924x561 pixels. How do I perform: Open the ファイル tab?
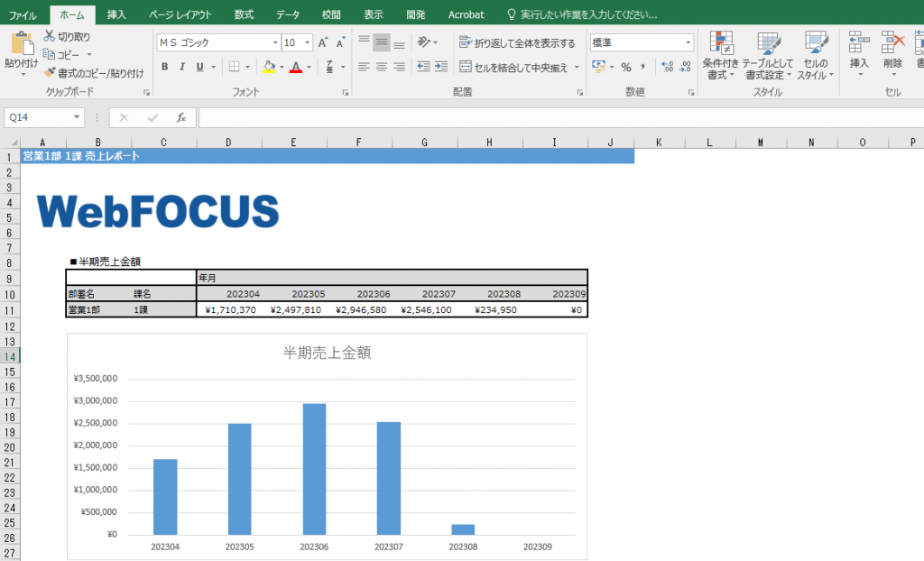tap(23, 14)
